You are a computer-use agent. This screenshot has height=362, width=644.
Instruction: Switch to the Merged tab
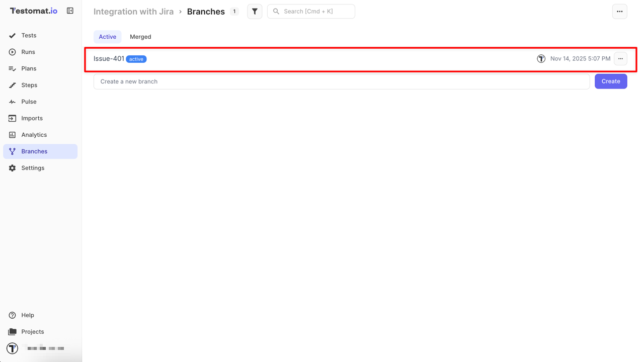(x=140, y=37)
